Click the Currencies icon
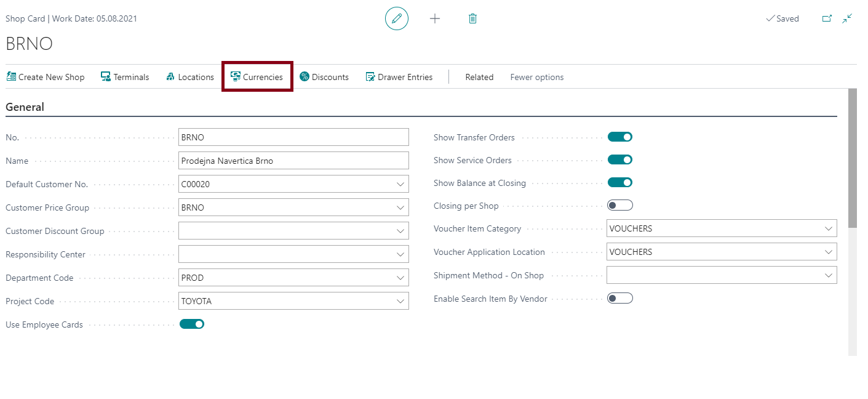 tap(236, 76)
